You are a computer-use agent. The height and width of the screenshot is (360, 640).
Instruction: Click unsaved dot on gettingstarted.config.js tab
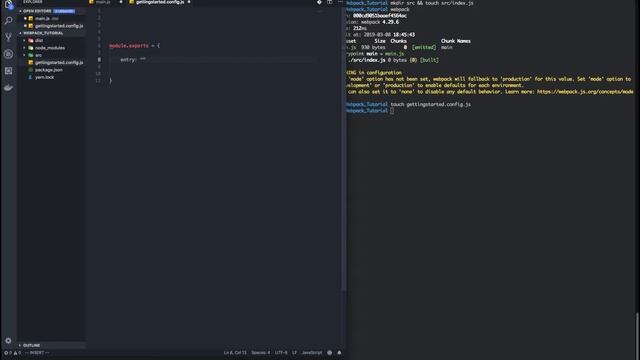click(189, 2)
